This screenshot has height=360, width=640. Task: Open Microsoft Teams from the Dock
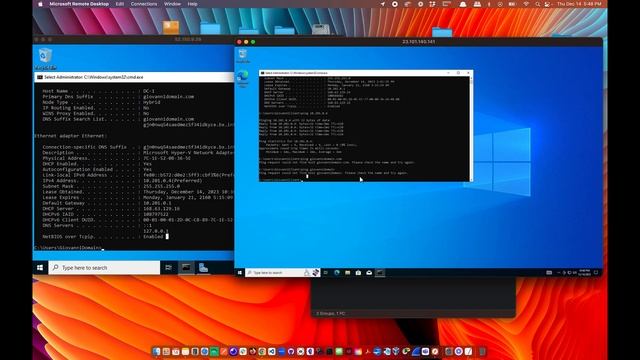tap(425, 351)
